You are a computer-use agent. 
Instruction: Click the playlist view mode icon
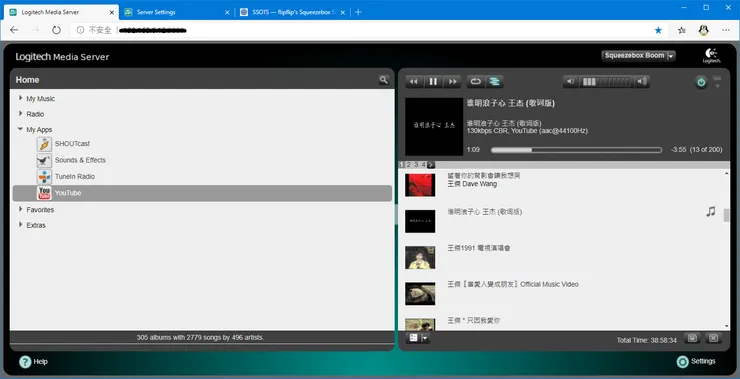413,338
